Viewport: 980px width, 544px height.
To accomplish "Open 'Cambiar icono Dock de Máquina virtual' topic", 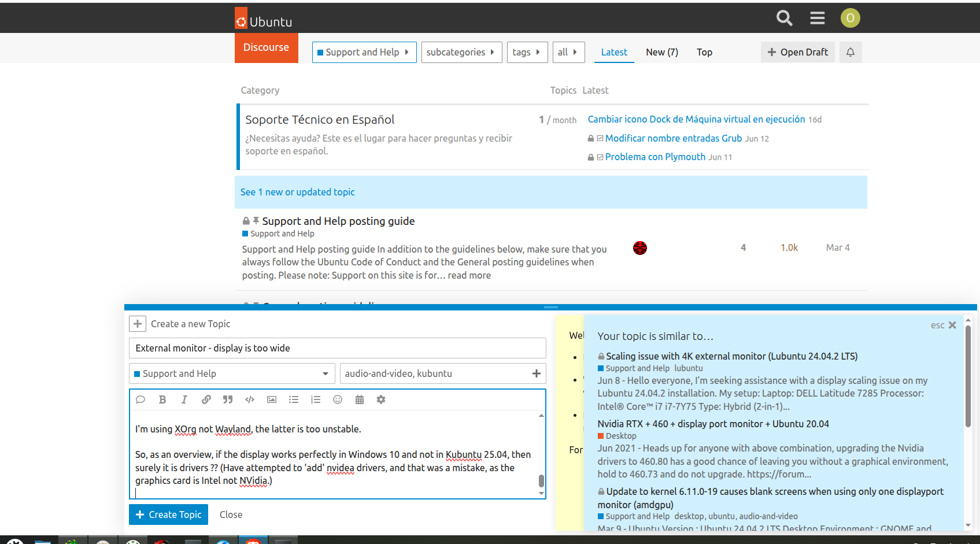I will [x=696, y=119].
